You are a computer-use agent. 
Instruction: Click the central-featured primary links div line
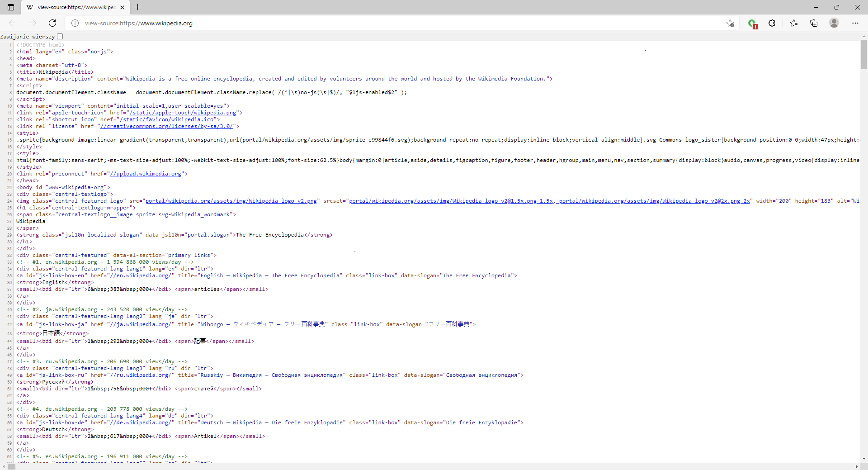[117, 255]
